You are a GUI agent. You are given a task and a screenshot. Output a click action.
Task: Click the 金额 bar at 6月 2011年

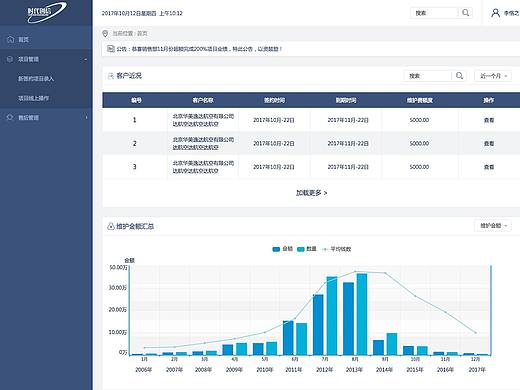pos(288,338)
